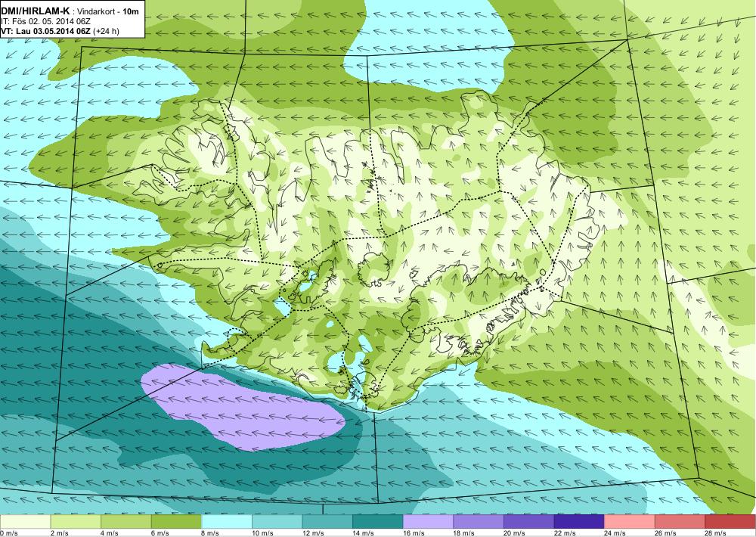Viewport: 756px width, 537px height.
Task: Click the "26 m/s" legend label
Action: (x=666, y=533)
